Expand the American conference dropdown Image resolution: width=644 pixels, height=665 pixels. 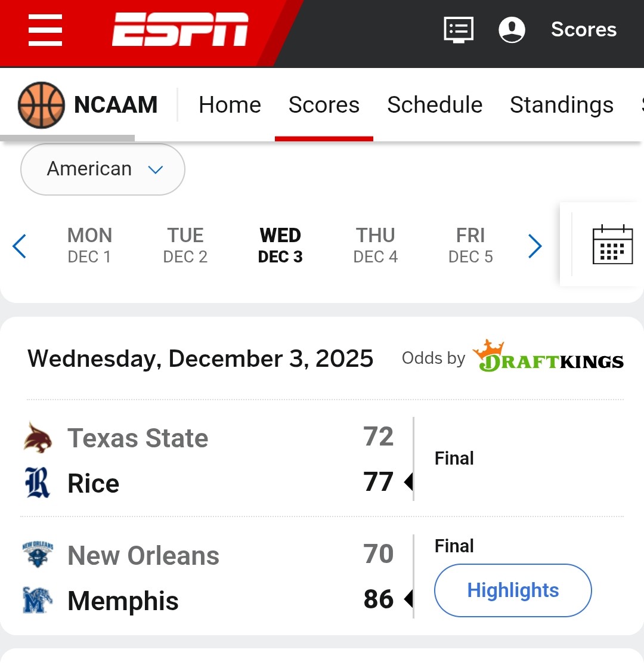[x=103, y=169]
